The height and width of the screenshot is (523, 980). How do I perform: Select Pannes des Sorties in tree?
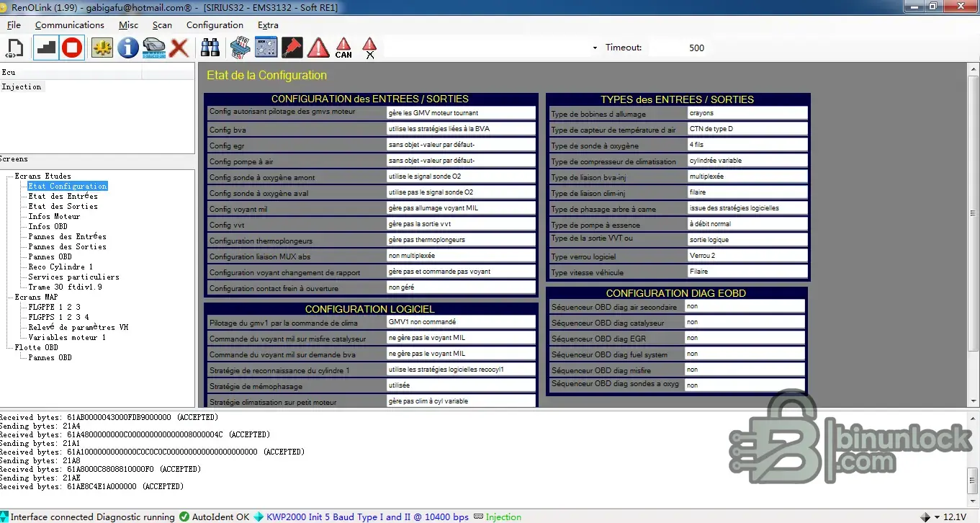pyautogui.click(x=67, y=246)
